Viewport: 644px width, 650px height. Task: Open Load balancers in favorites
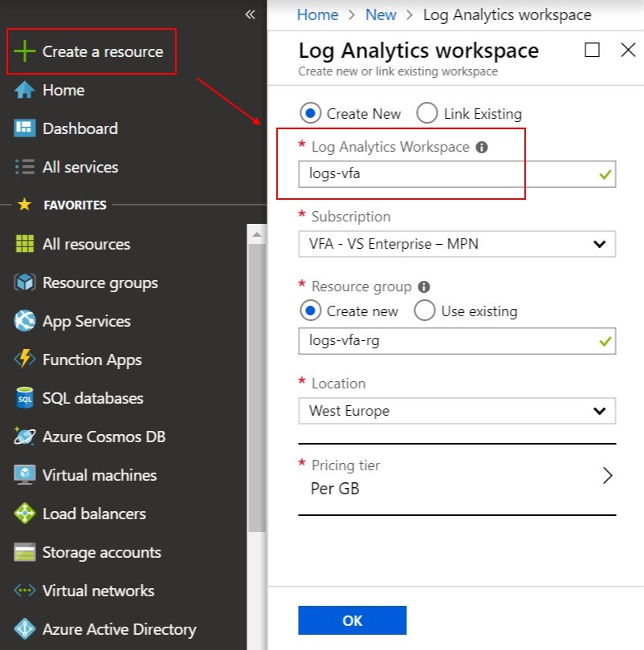tap(94, 514)
